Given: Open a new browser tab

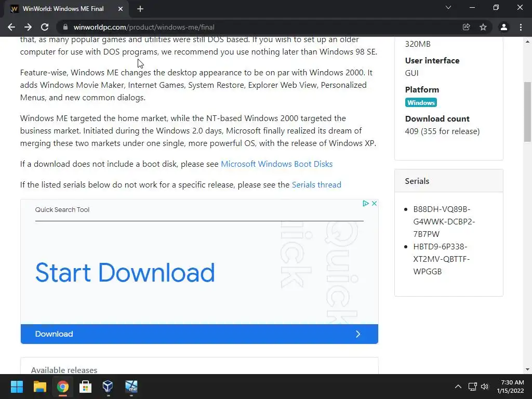Looking at the screenshot, I should coord(140,9).
